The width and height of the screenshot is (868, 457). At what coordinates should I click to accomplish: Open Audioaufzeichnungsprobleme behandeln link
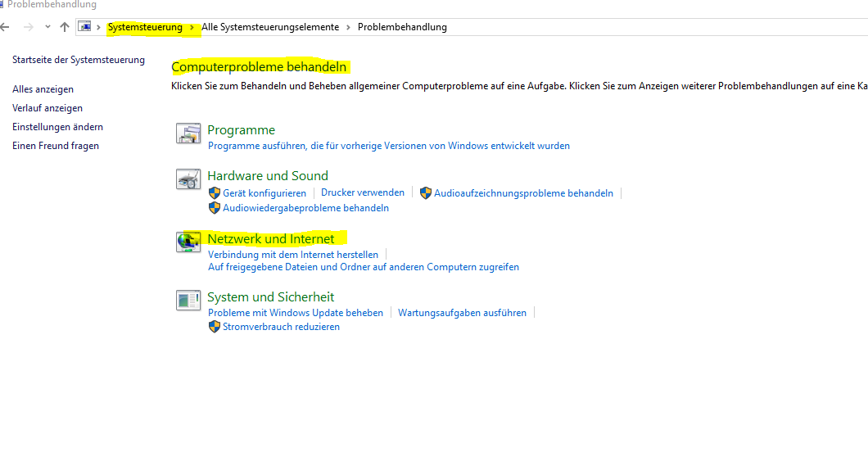523,193
